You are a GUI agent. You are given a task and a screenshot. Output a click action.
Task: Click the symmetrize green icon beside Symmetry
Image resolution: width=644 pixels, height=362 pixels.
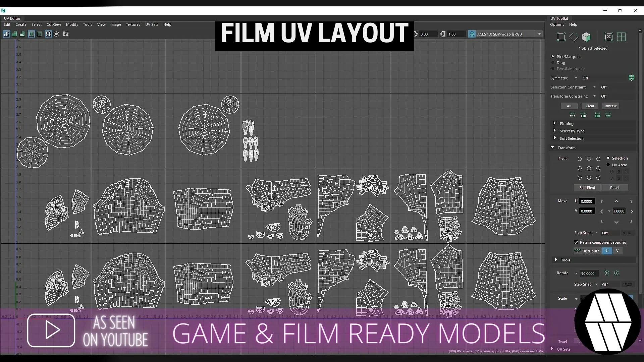631,78
